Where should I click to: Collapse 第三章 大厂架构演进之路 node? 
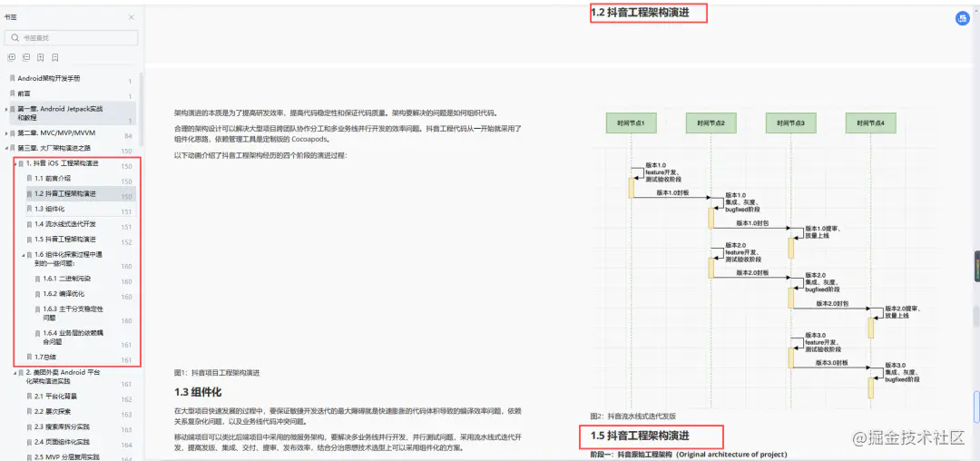[x=6, y=149]
